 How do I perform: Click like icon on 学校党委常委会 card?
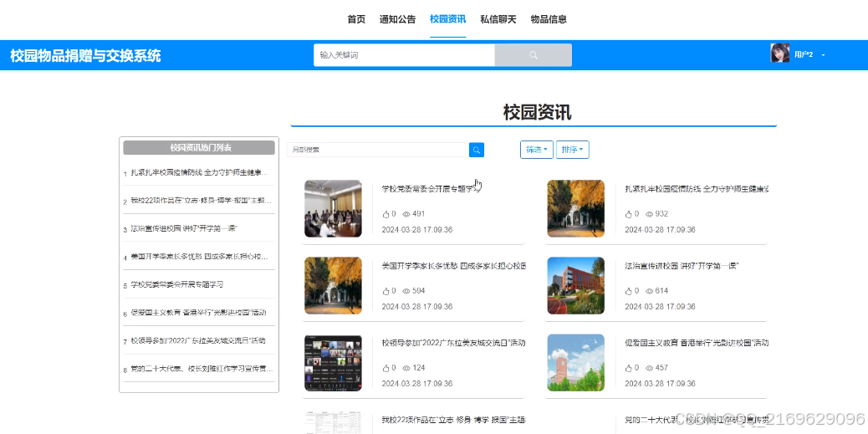coord(385,214)
